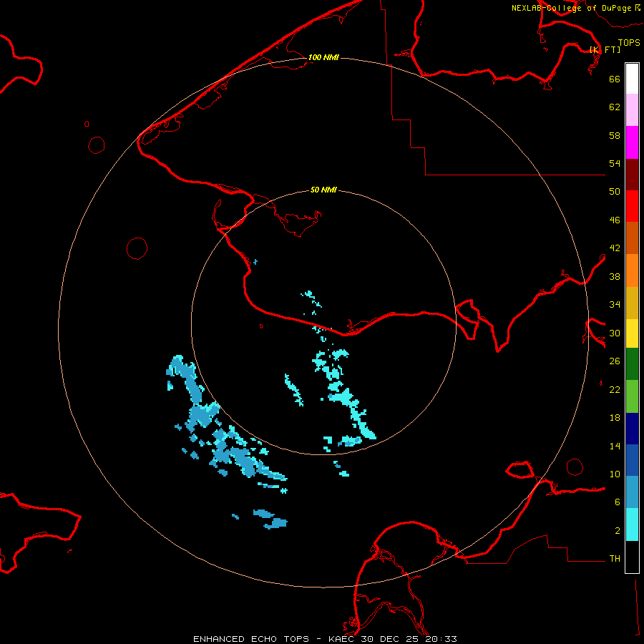Click the bright yellow legend swatch
The width and height of the screenshot is (644, 644).
[632, 333]
